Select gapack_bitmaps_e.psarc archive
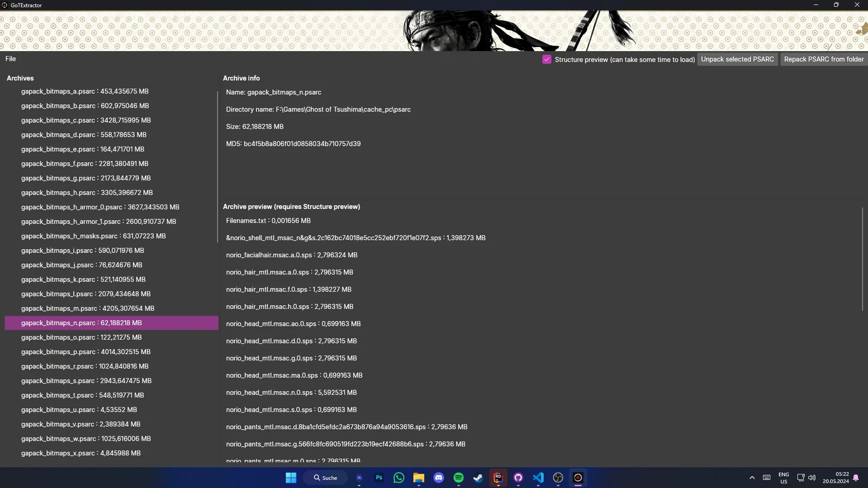The width and height of the screenshot is (868, 488). click(111, 149)
